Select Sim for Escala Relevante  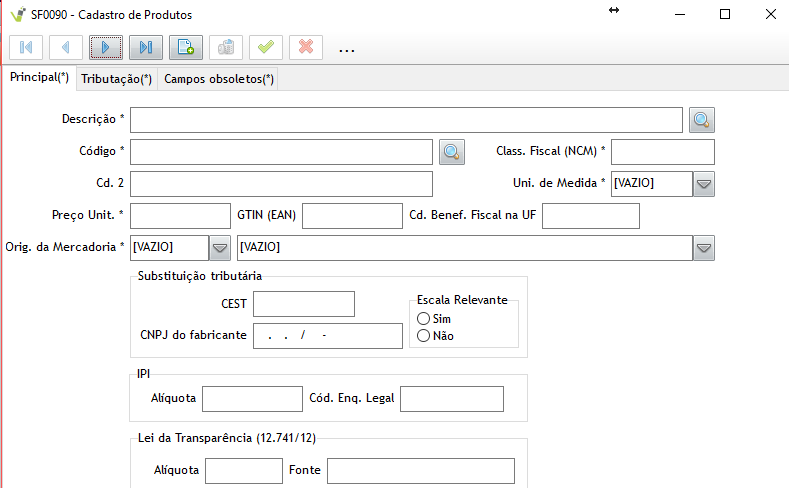point(424,318)
